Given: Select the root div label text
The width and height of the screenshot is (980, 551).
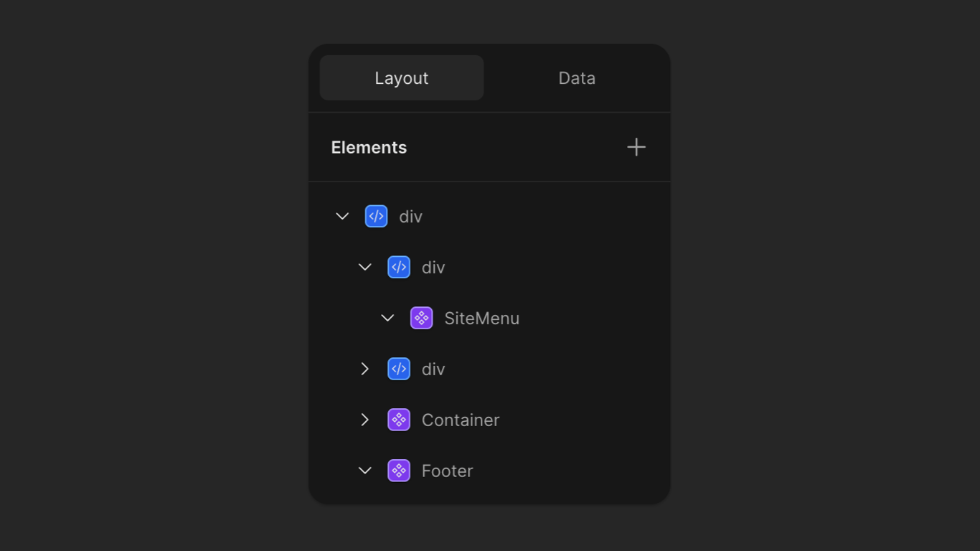Looking at the screenshot, I should click(410, 216).
